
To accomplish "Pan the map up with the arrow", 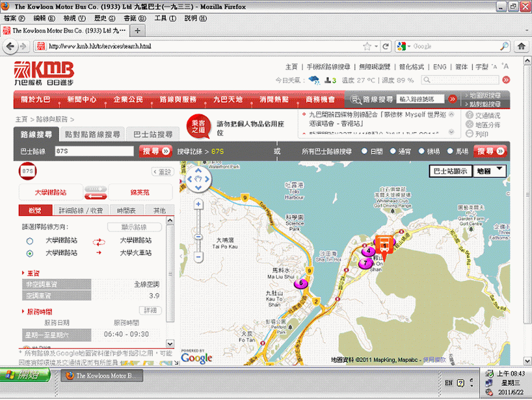I will [198, 171].
